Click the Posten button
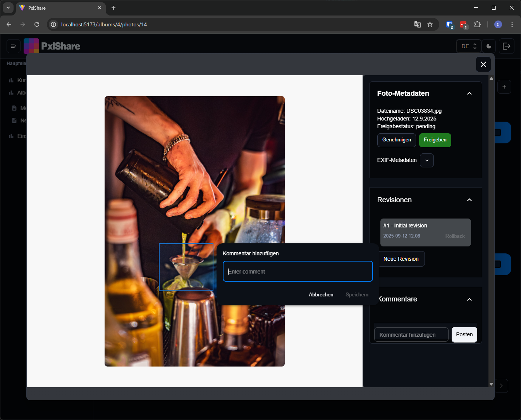The width and height of the screenshot is (521, 420). tap(464, 334)
